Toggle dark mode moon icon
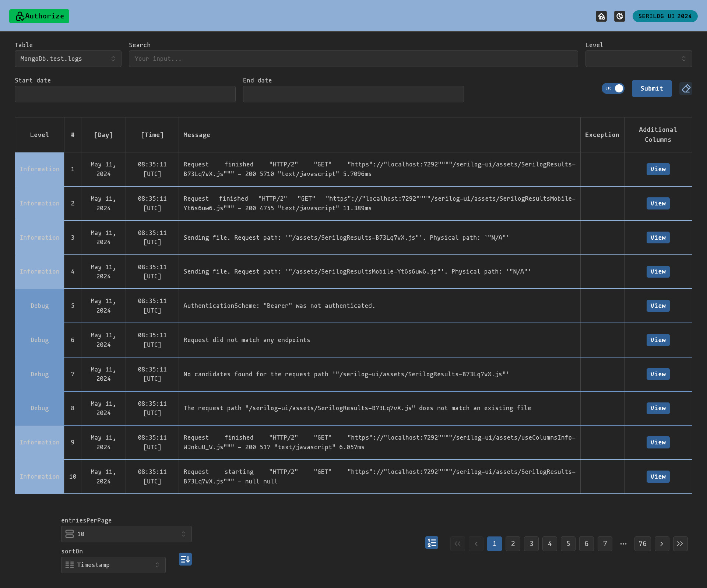 [620, 16]
